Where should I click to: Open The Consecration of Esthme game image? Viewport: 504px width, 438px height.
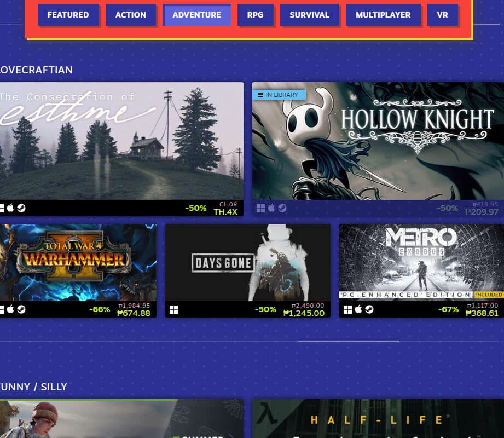(x=121, y=141)
